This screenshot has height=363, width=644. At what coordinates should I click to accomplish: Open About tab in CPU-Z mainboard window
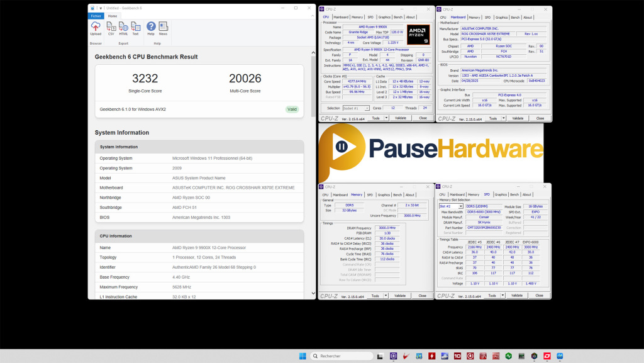tap(528, 18)
